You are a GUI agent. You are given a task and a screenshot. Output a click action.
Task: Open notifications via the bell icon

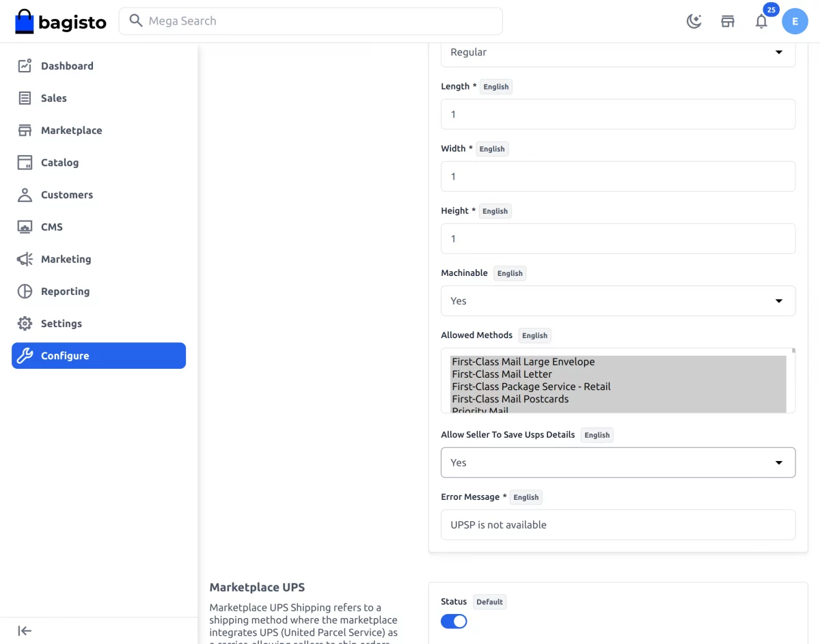pos(761,21)
